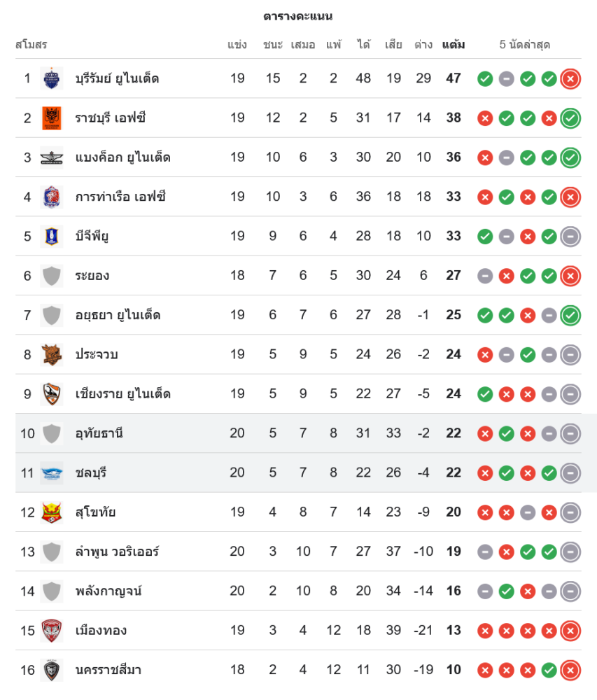Open the อุทัยธานี team link

99,433
